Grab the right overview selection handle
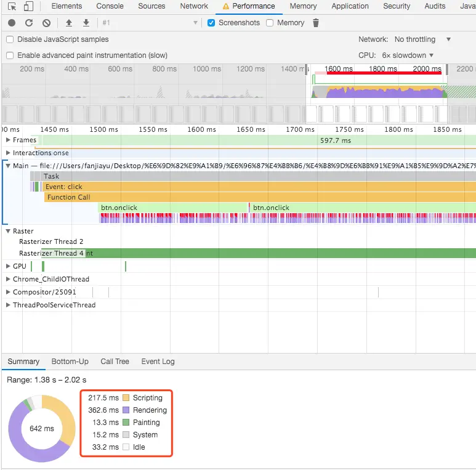The image size is (476, 470). coord(447,69)
